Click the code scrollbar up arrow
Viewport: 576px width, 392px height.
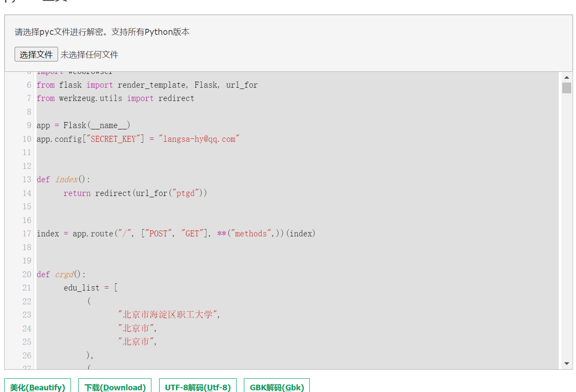(x=566, y=77)
